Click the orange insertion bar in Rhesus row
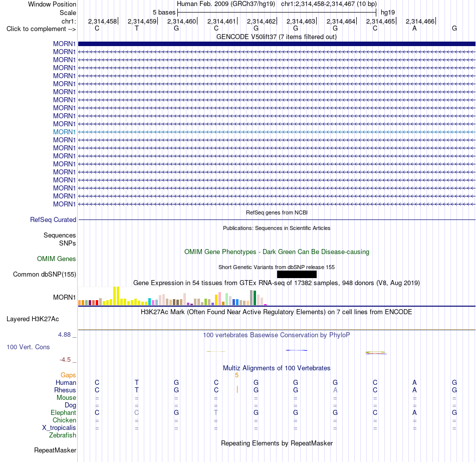The width and height of the screenshot is (476, 462). 237,389
